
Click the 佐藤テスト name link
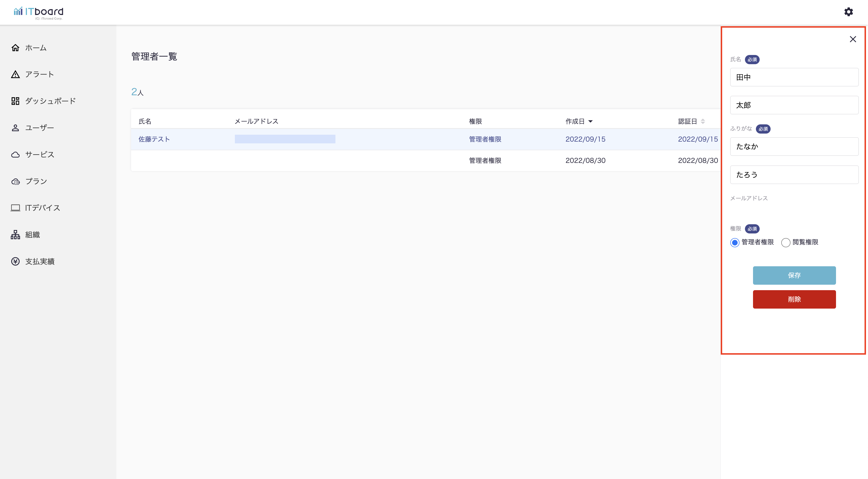(x=154, y=139)
